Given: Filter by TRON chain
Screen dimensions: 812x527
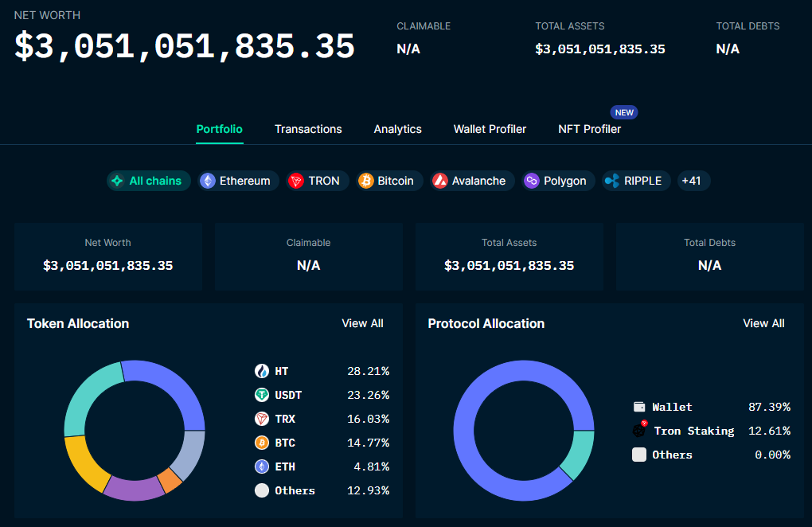Looking at the screenshot, I should 314,181.
